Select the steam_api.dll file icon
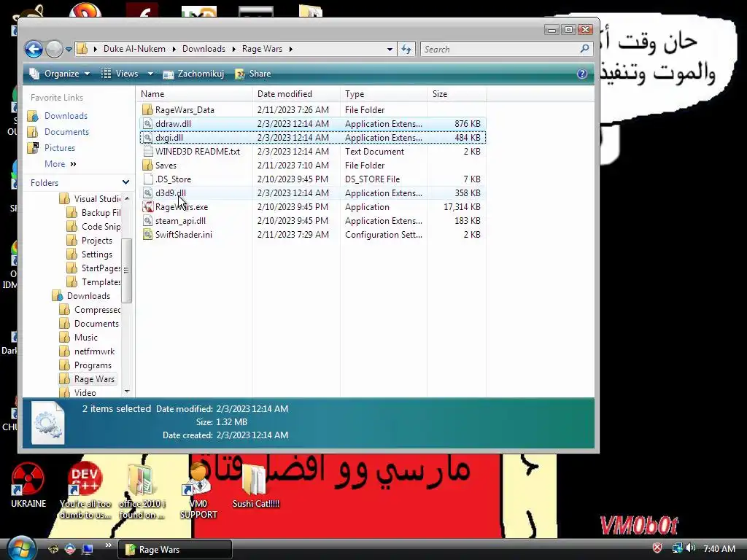 point(147,220)
